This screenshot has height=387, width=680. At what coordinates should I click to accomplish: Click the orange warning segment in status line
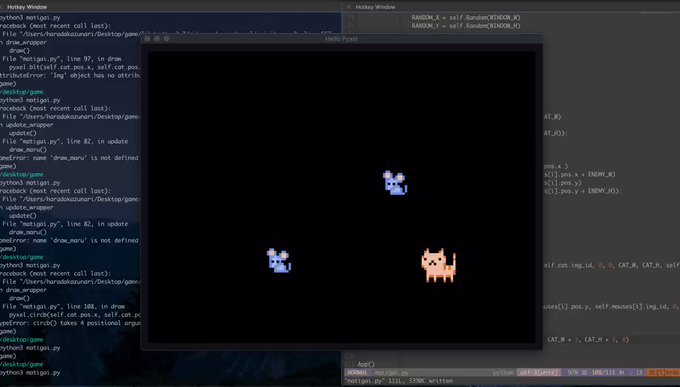click(663, 373)
